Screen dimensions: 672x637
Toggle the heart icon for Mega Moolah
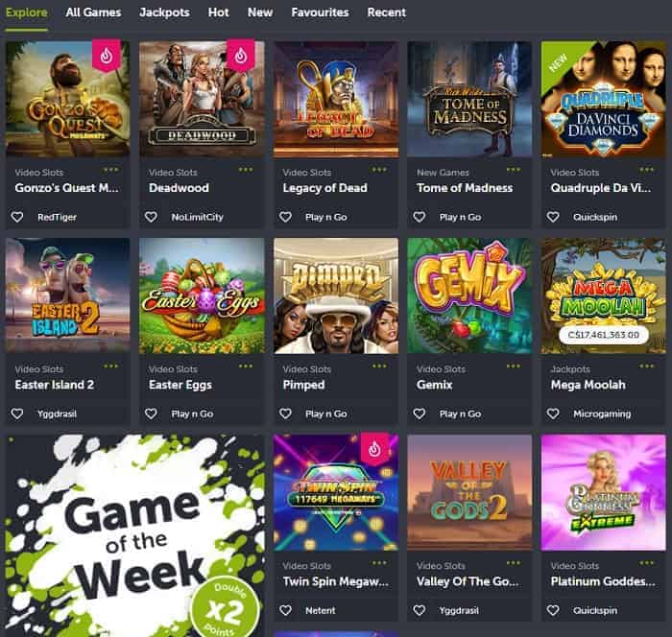click(x=553, y=413)
